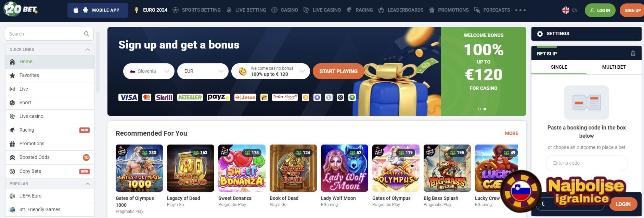Collapse the Popular section
Screen dimensions: 644x218
pos(88,184)
